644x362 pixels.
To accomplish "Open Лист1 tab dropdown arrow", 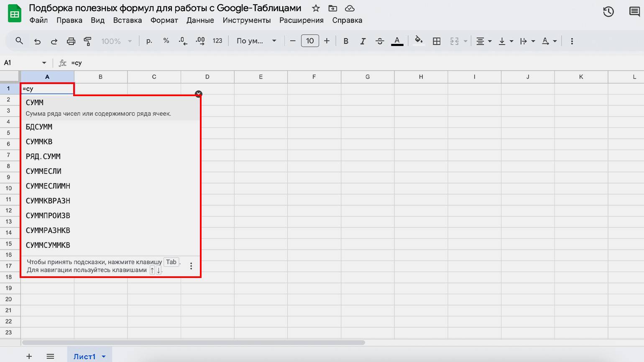I will [x=104, y=357].
